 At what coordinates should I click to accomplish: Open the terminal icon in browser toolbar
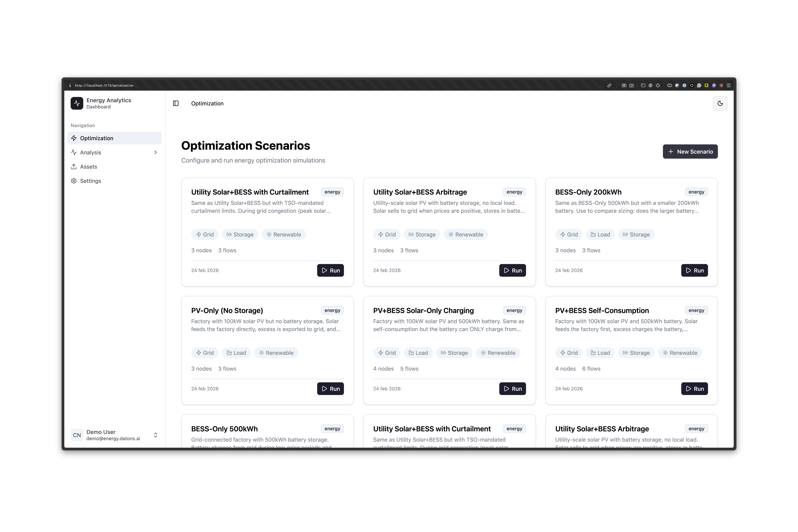[x=643, y=86]
